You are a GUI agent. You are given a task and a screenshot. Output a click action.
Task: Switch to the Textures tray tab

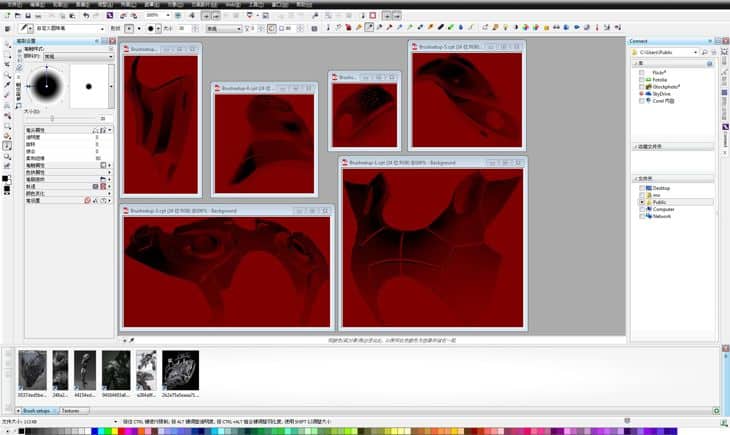71,410
